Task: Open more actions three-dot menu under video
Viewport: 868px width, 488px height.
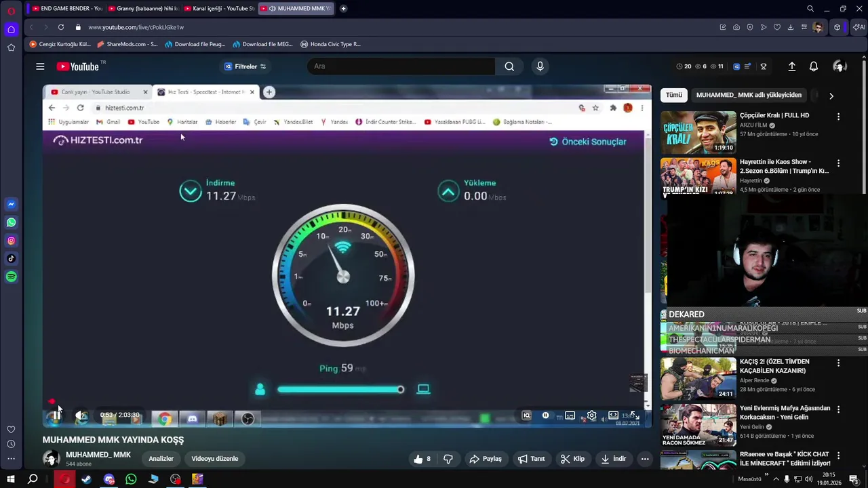Action: pos(645,459)
